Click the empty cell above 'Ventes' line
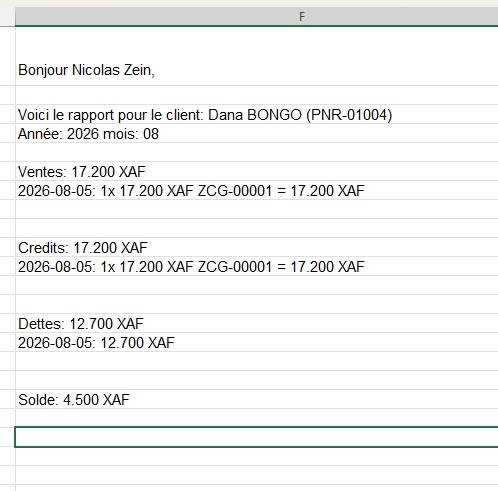The image size is (498, 491). coord(257,152)
